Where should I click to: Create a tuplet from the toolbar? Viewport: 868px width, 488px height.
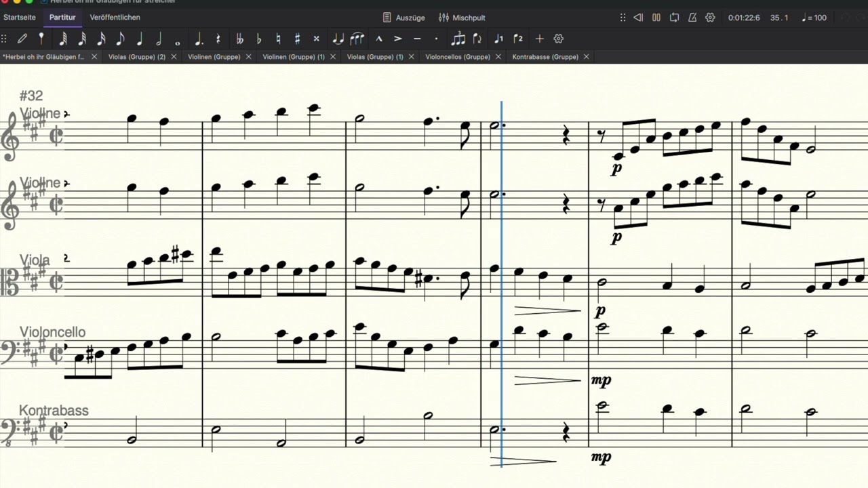coord(458,39)
